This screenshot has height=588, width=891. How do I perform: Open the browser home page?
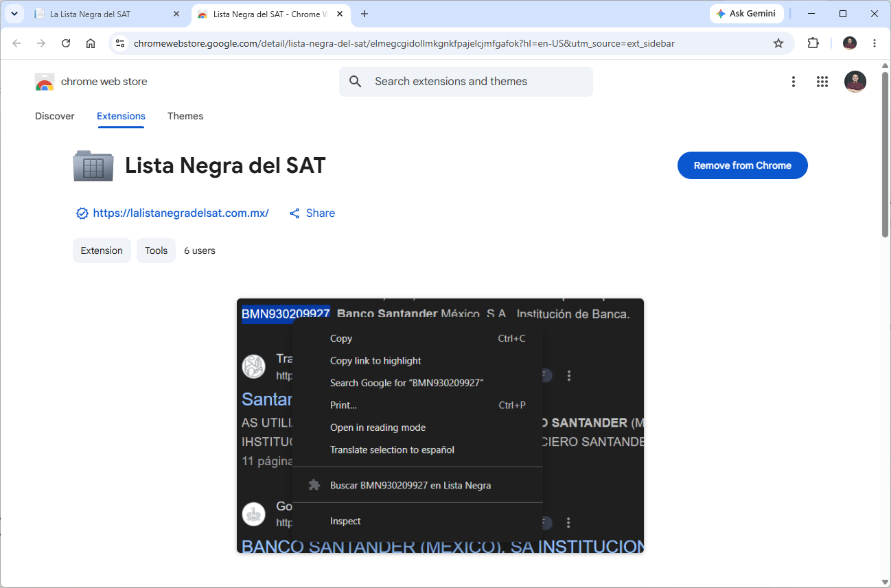[91, 43]
